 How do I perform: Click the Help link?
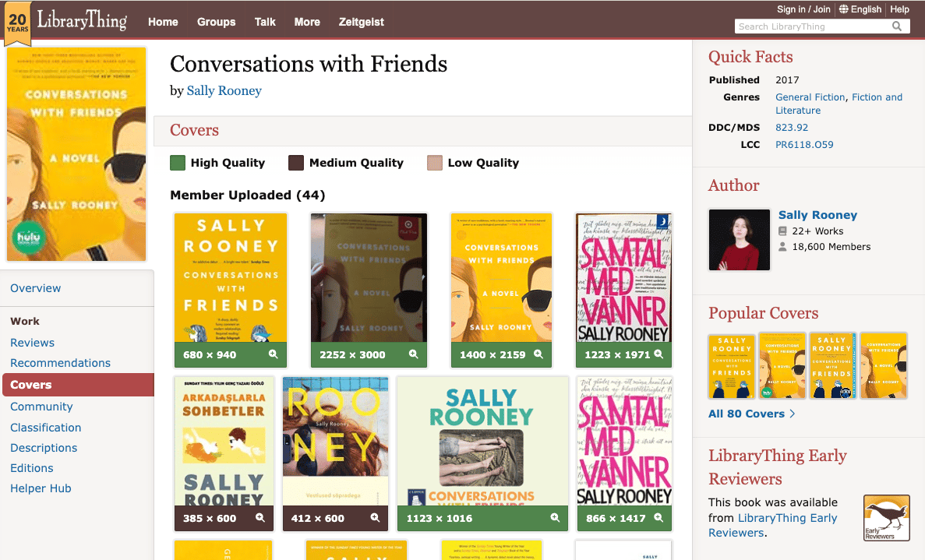tap(899, 9)
